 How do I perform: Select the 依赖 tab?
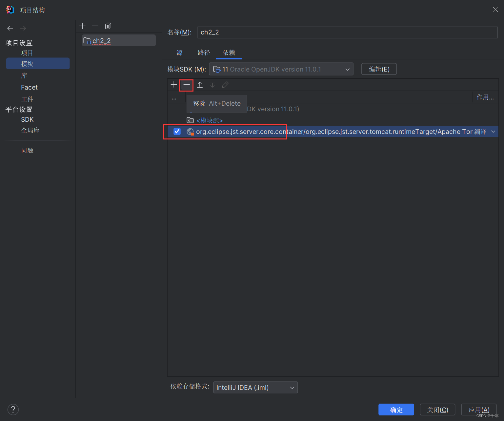(229, 53)
